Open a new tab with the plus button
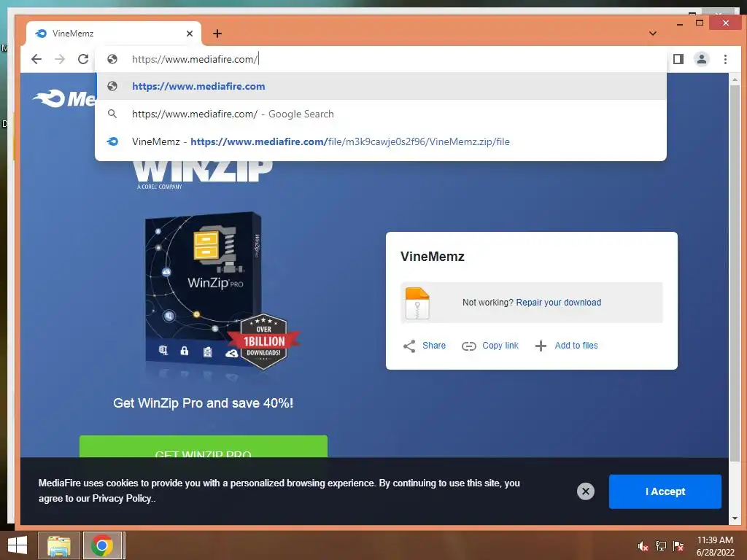The width and height of the screenshot is (747, 560). pos(217,34)
